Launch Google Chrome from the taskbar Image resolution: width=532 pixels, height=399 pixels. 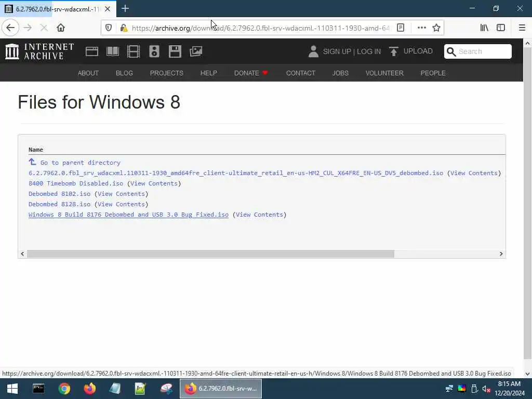64,389
